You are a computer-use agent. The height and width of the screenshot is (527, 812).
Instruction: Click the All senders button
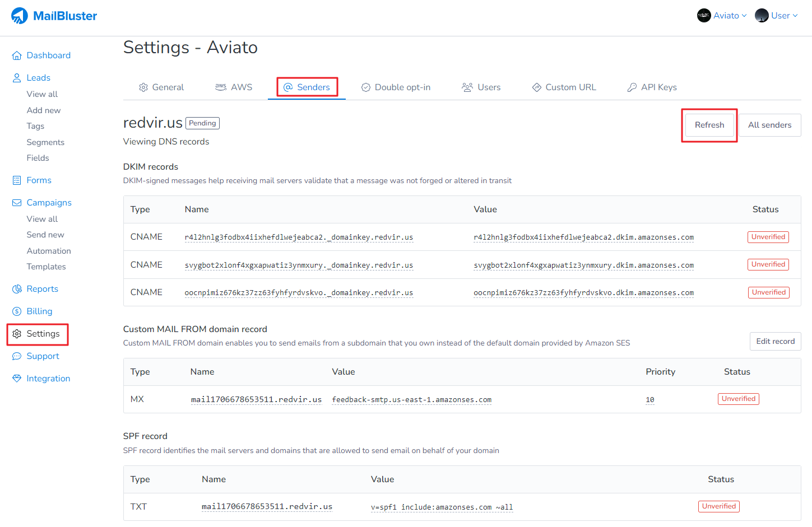pyautogui.click(x=769, y=125)
